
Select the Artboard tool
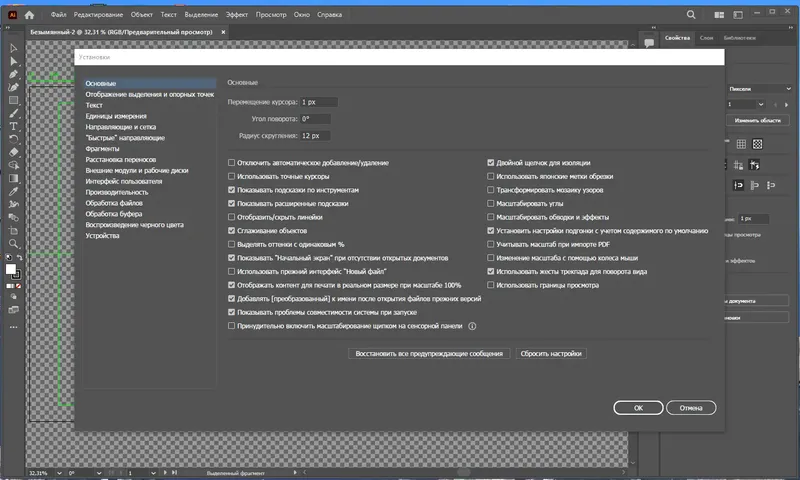pyautogui.click(x=14, y=231)
